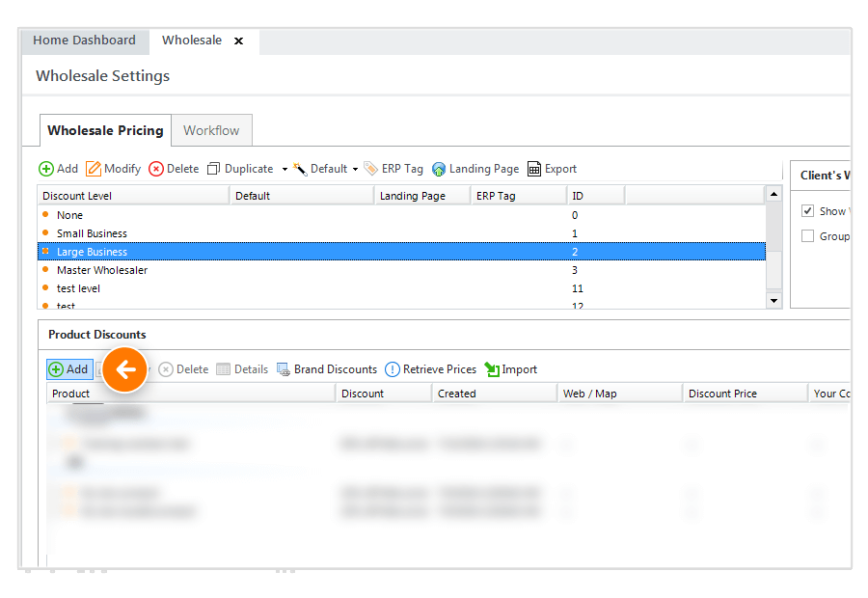The image size is (868, 598).
Task: Click Delete in Product Discounts toolbar
Action: point(184,369)
